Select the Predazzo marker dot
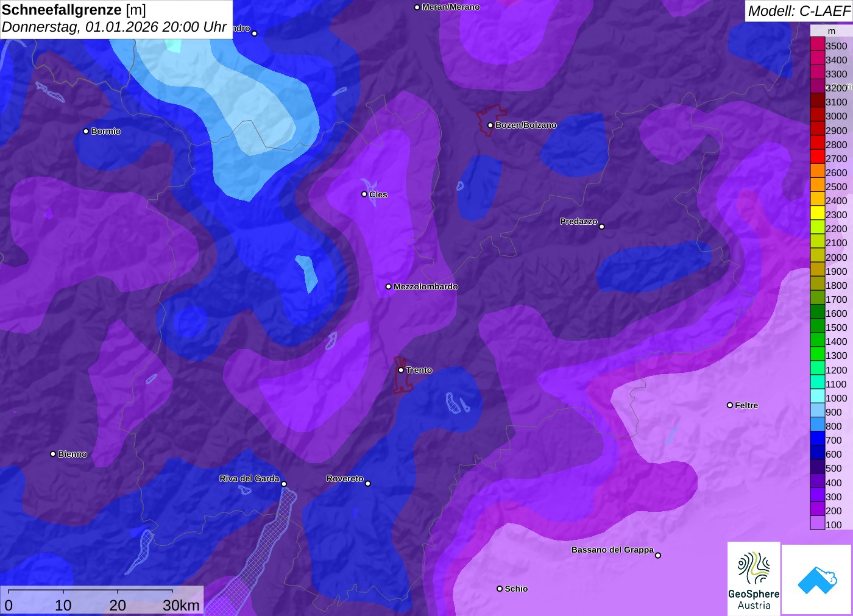Viewport: 853px width, 616px height. [602, 227]
